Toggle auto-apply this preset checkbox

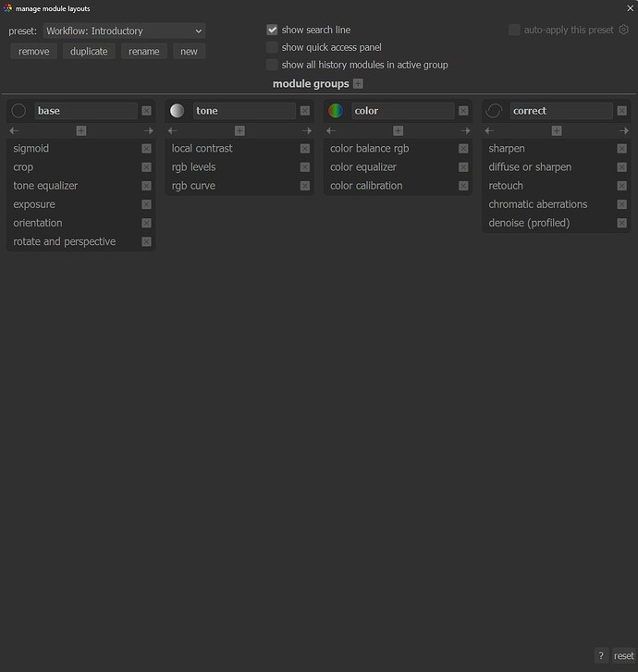[514, 30]
